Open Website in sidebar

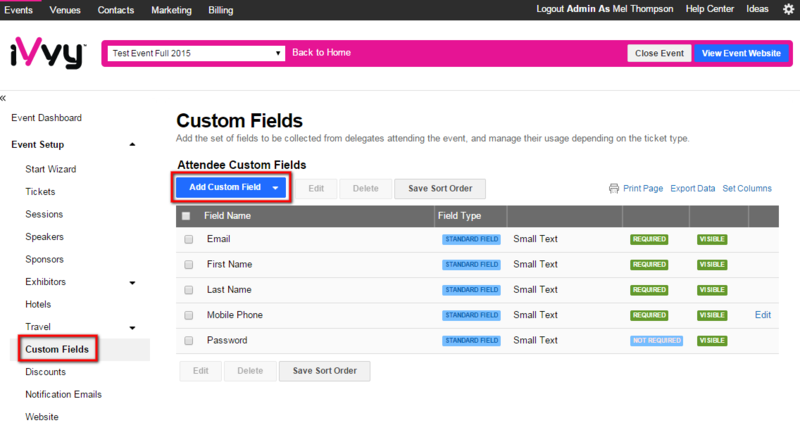tap(42, 417)
